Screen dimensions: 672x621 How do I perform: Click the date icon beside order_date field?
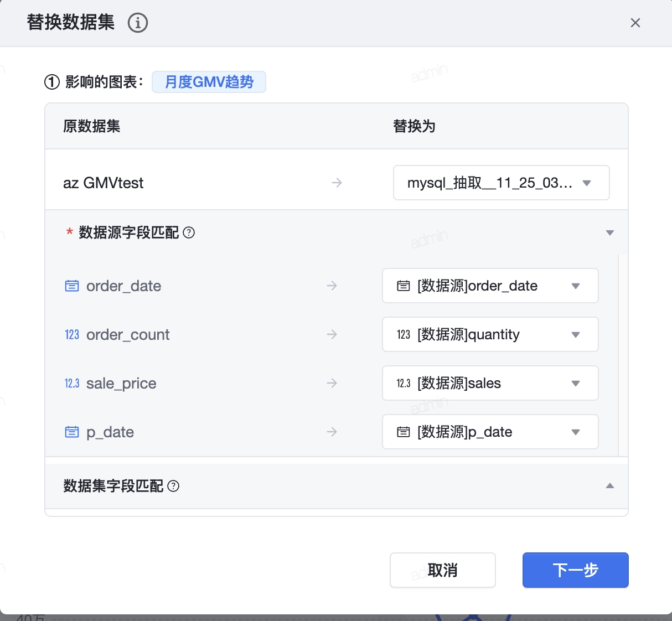coord(72,286)
